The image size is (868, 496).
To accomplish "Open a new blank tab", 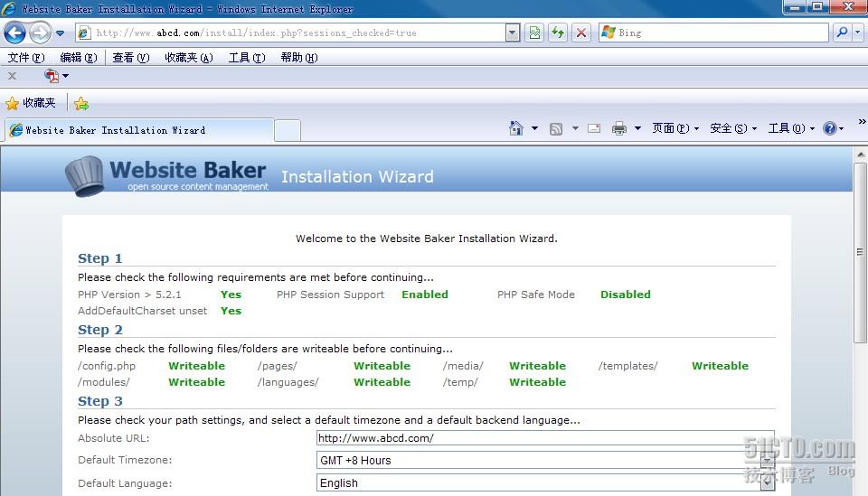I will (x=288, y=130).
